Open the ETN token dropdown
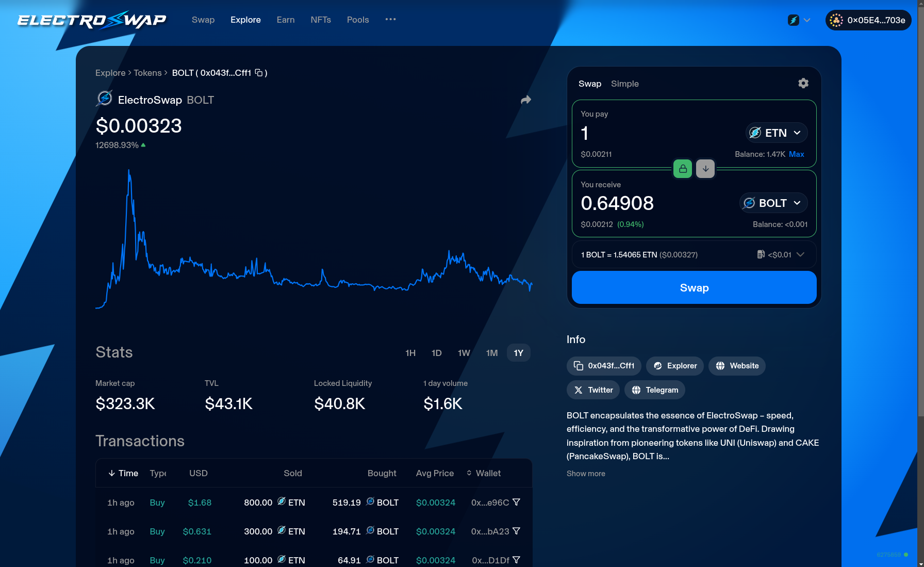 [777, 133]
